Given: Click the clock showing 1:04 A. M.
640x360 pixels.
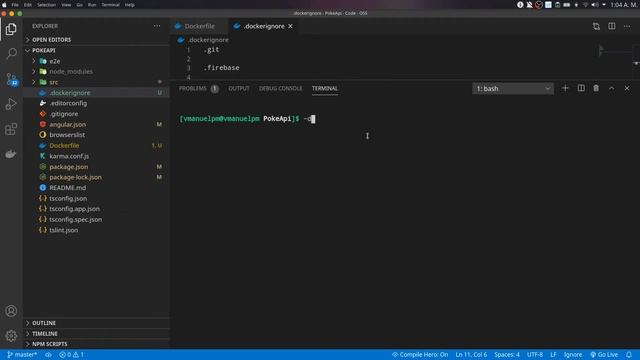Looking at the screenshot, I should pyautogui.click(x=624, y=5).
